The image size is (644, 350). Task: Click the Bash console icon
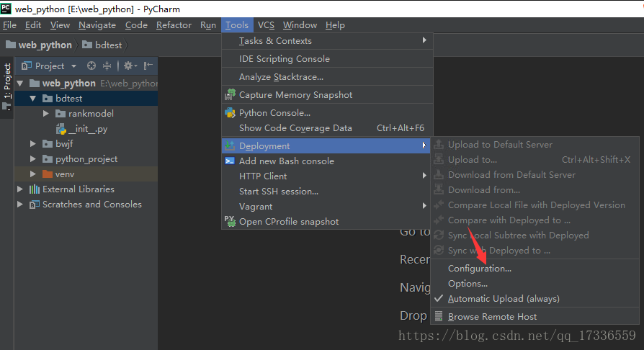click(230, 161)
